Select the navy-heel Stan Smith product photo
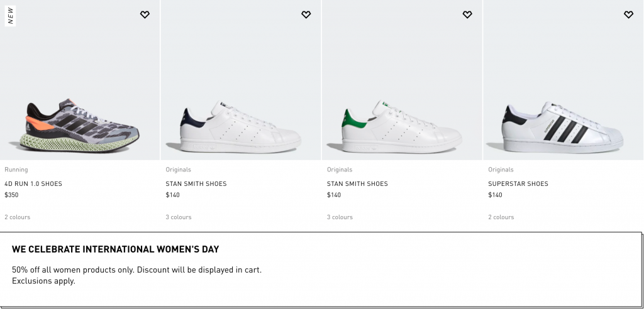 pos(241,126)
